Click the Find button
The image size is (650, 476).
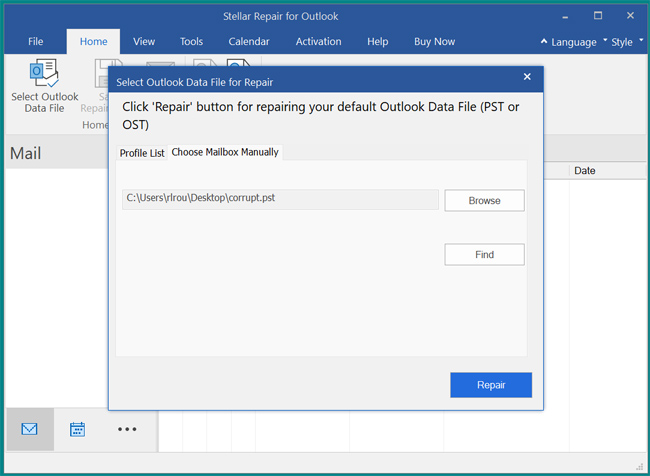coord(484,255)
